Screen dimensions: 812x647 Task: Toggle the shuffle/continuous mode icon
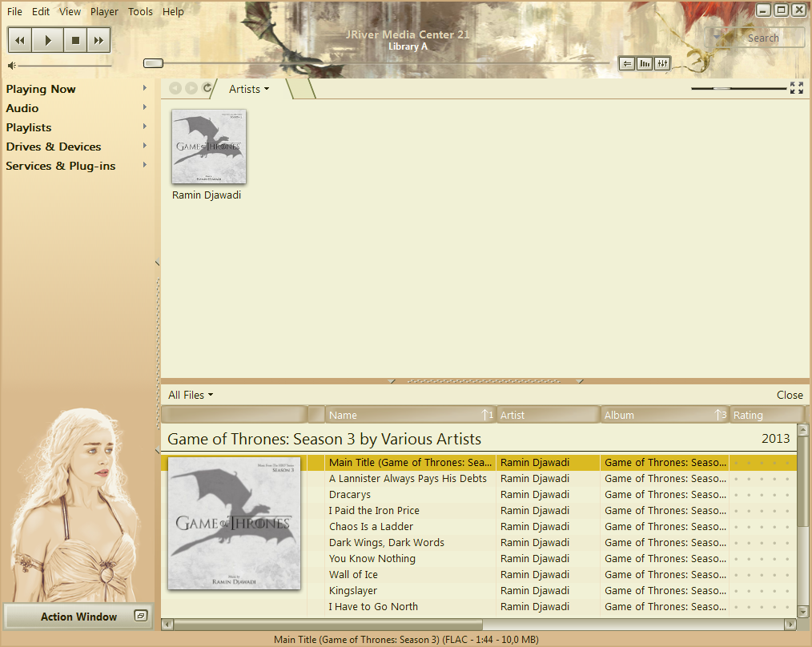[x=627, y=64]
